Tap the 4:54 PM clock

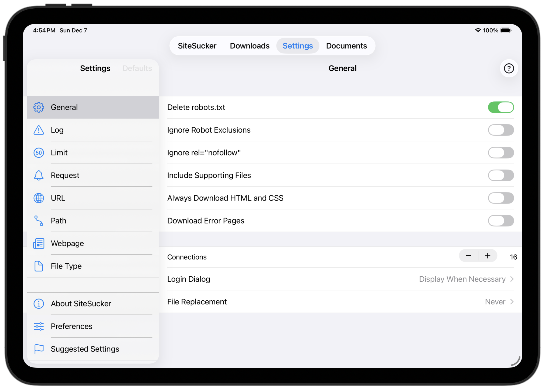44,30
